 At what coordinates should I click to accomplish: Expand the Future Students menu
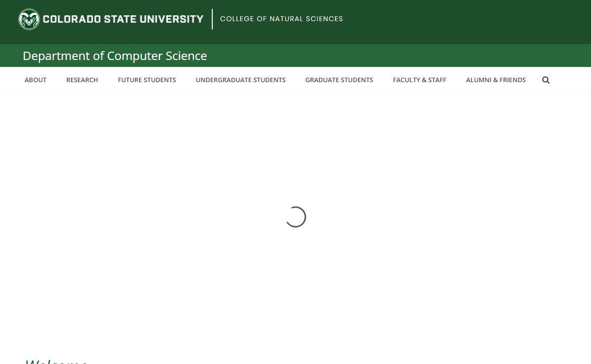point(147,80)
